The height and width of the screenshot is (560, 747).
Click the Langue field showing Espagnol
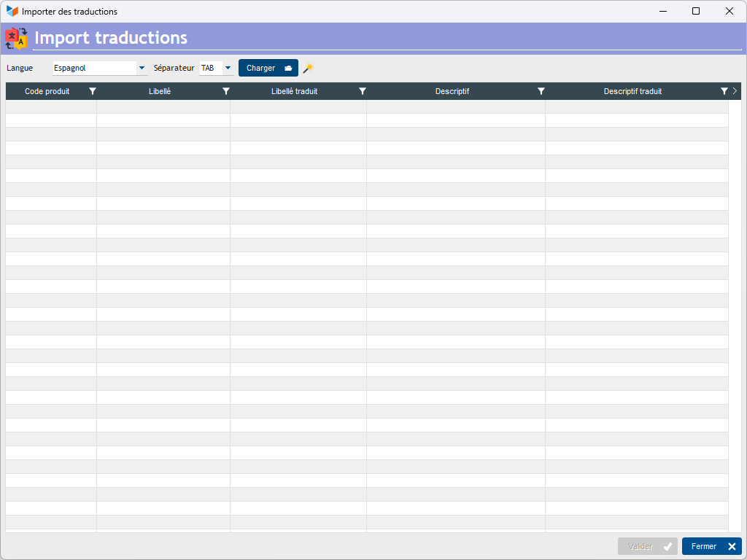(x=93, y=68)
